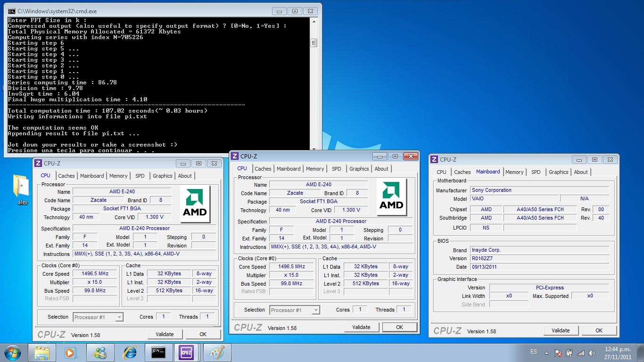Click PCI-Express Graphic Interface version field
The width and height of the screenshot is (644, 362).
549,288
